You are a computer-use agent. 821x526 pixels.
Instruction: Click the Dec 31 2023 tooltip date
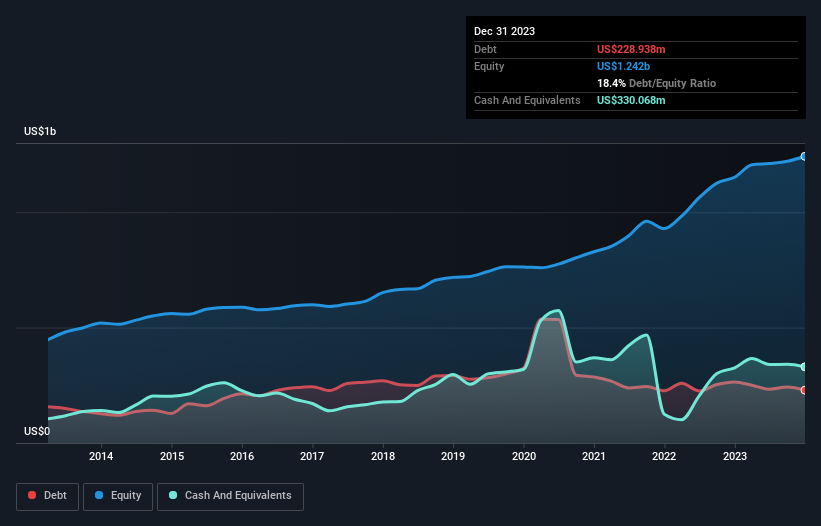(x=504, y=31)
